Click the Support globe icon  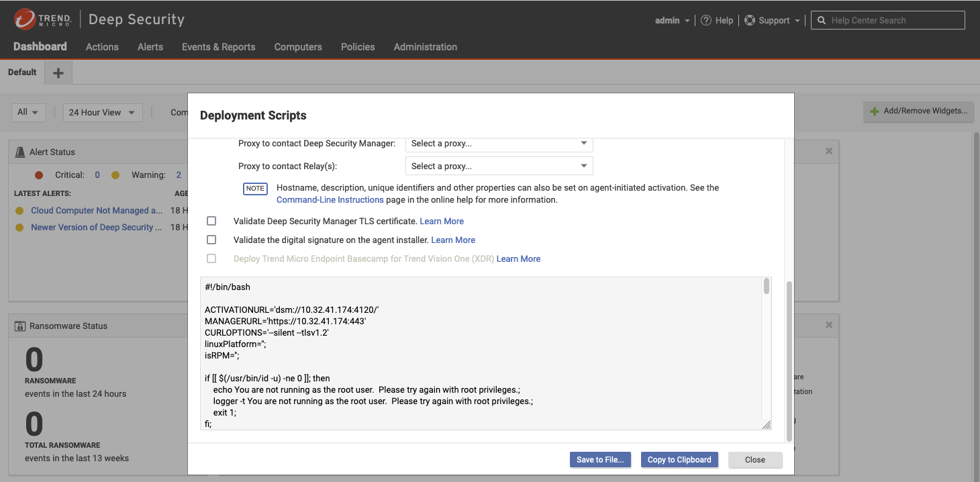coord(750,20)
